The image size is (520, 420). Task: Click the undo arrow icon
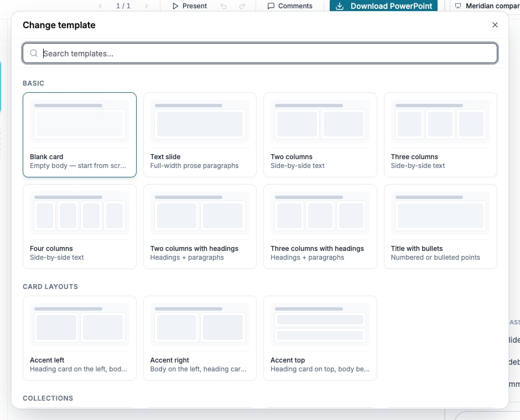click(223, 6)
